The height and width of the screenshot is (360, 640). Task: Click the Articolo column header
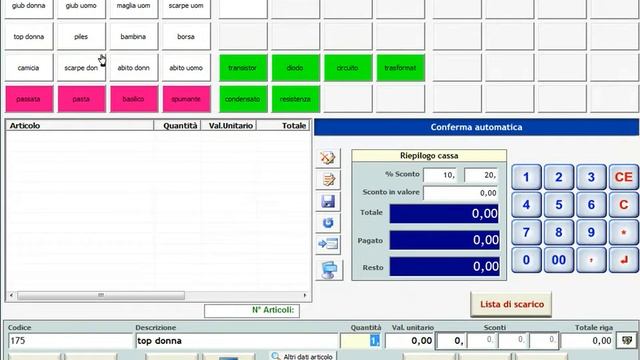[80, 126]
